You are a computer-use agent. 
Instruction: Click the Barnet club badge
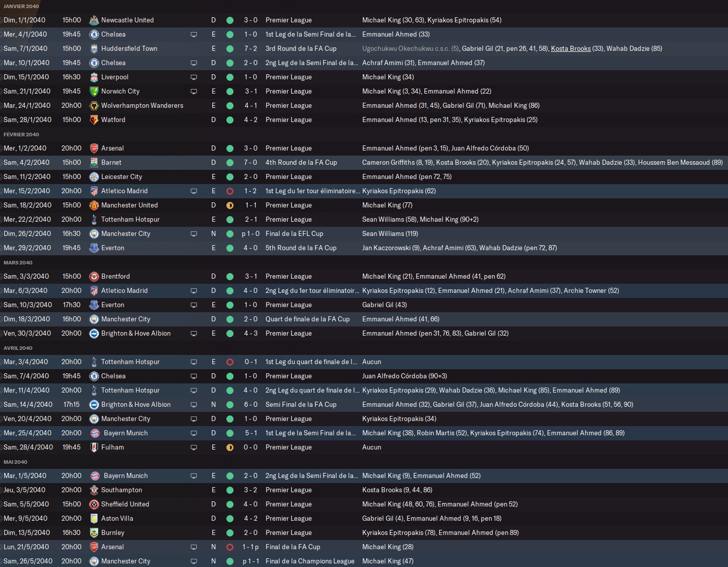click(94, 163)
